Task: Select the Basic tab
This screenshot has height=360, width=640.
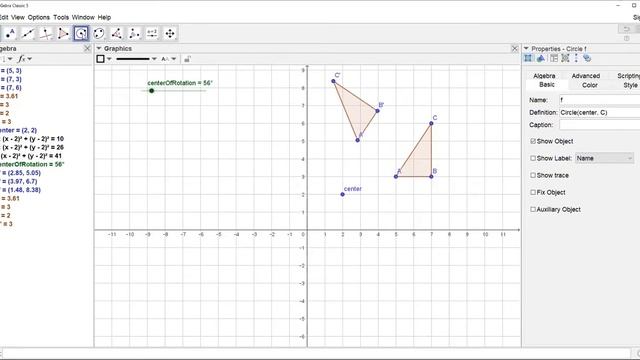Action: point(547,84)
